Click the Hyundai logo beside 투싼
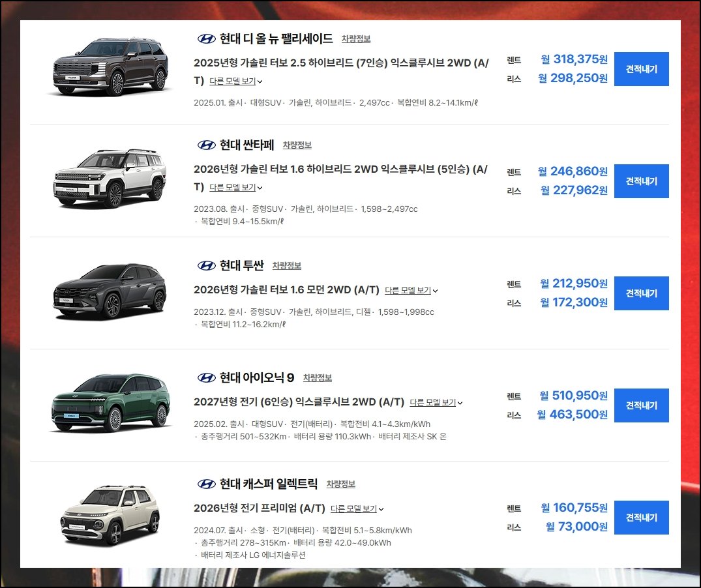Screen dimensions: 701x588 pyautogui.click(x=207, y=266)
